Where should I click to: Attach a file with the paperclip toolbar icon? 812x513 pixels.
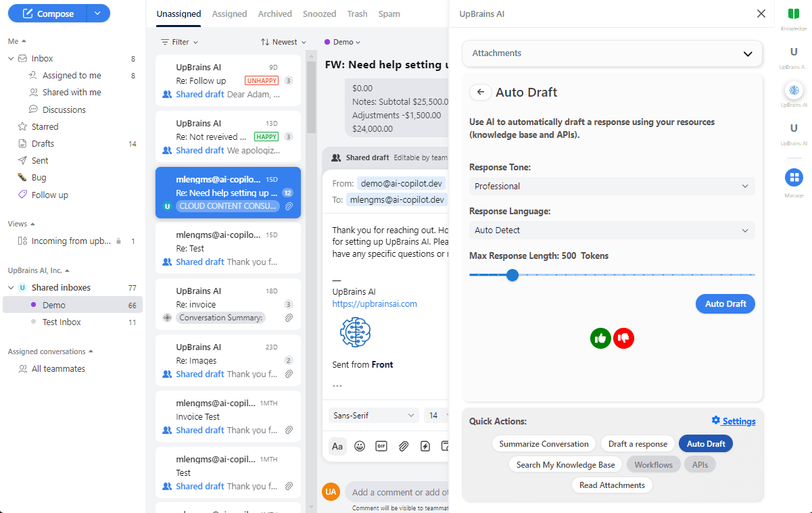click(403, 446)
